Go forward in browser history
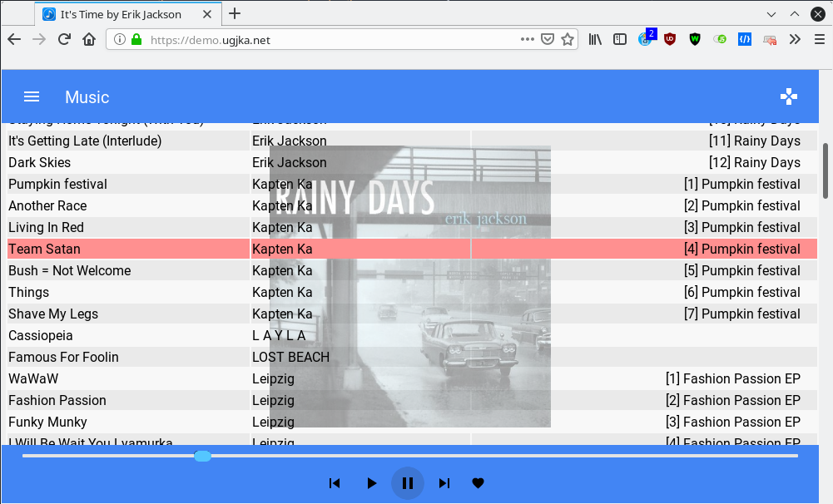 coord(39,39)
